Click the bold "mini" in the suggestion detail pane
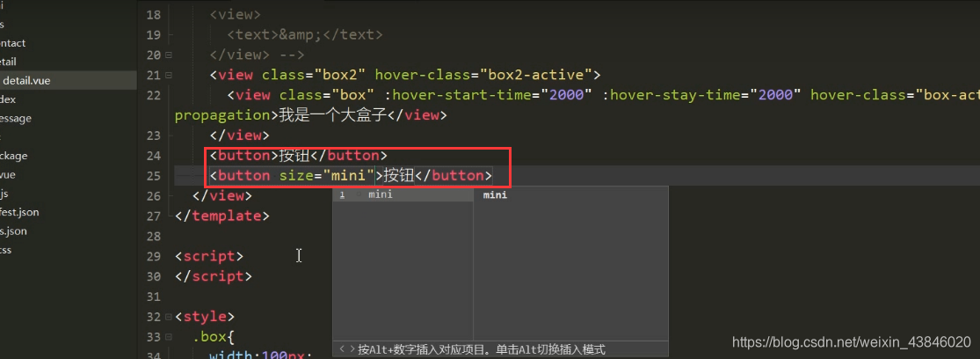The width and height of the screenshot is (980, 359). tap(495, 195)
